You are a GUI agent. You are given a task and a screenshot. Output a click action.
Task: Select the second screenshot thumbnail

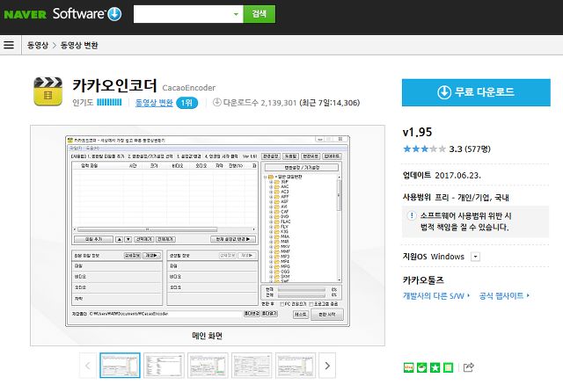coord(164,366)
